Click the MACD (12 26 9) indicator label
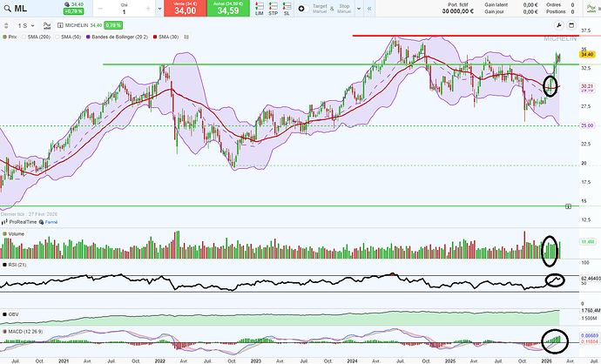Viewport: 601px width, 364px height. (24, 332)
